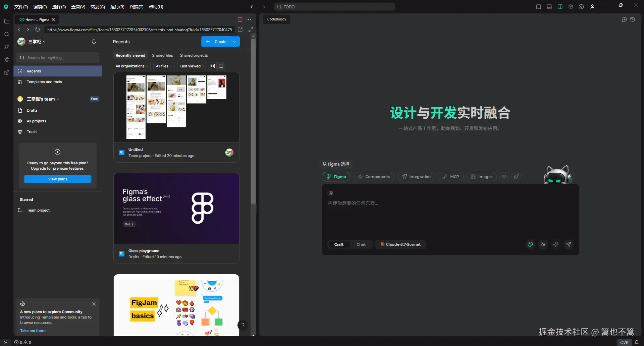Screen dimensions: 644x346
Task: Reload the embedded Figma browser page
Action: coord(38,30)
